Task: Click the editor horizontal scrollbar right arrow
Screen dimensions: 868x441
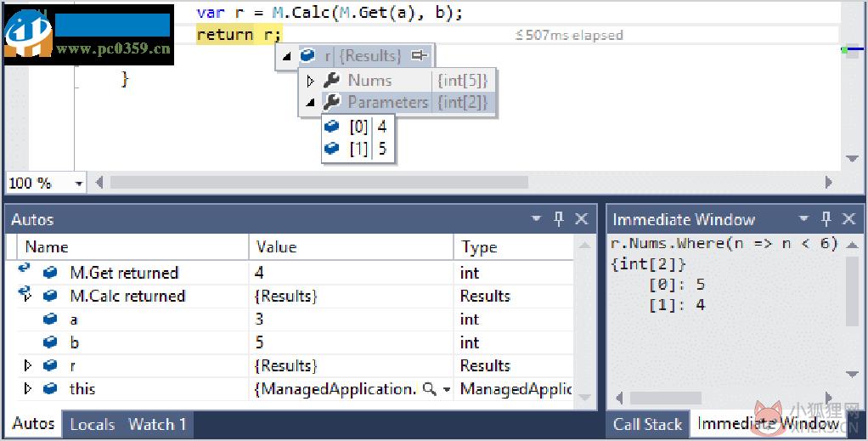Action: coord(829,183)
